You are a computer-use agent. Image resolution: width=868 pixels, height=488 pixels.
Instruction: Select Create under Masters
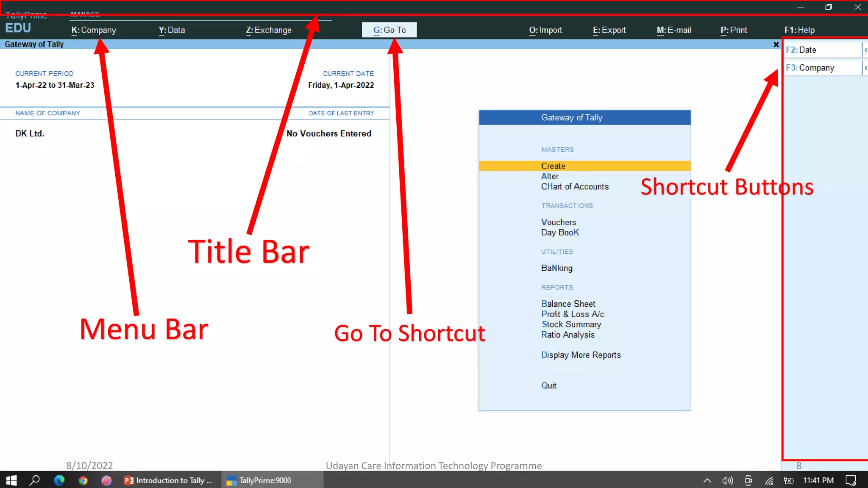point(585,166)
